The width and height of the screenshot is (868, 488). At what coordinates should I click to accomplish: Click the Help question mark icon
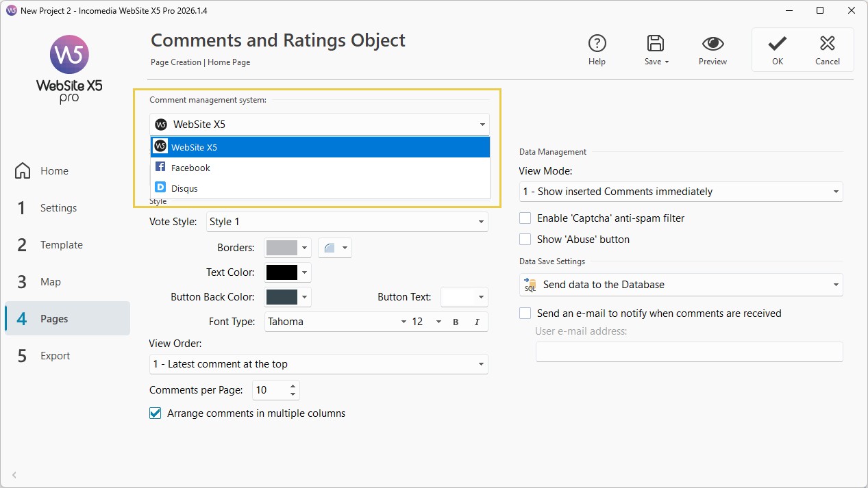597,44
